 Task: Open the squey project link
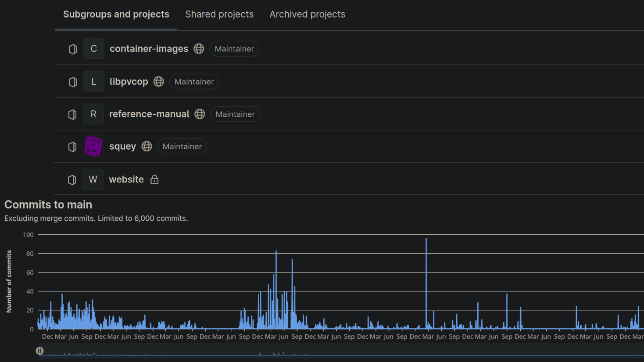(122, 147)
